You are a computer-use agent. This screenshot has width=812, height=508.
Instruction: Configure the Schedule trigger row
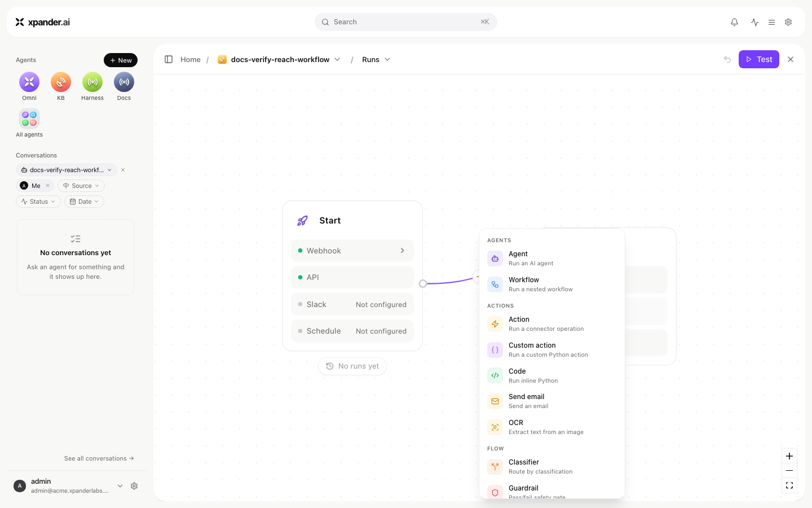pyautogui.click(x=352, y=331)
